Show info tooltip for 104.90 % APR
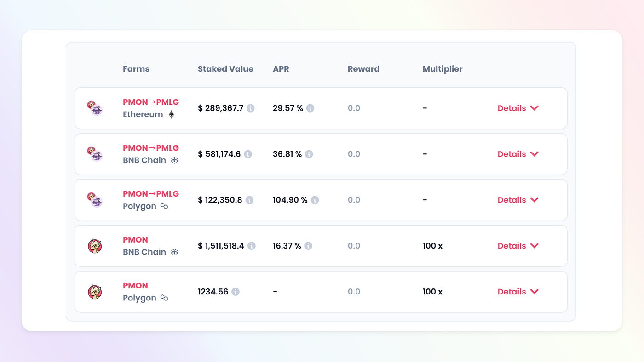This screenshot has height=362, width=644. pyautogui.click(x=315, y=200)
